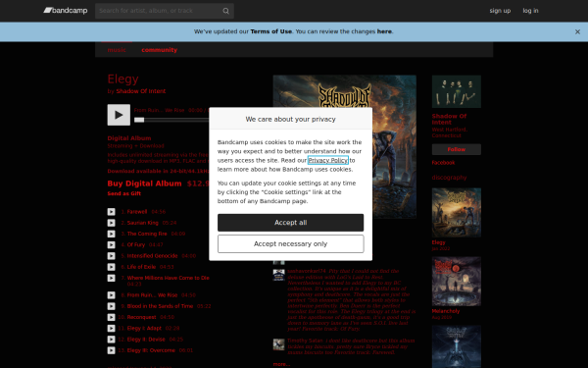Click Accept necessary only button
The image size is (588, 368).
(291, 244)
